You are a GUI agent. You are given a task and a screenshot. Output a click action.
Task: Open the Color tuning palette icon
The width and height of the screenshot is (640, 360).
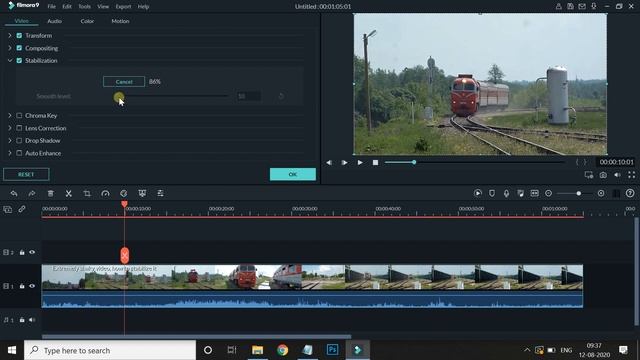tap(124, 193)
